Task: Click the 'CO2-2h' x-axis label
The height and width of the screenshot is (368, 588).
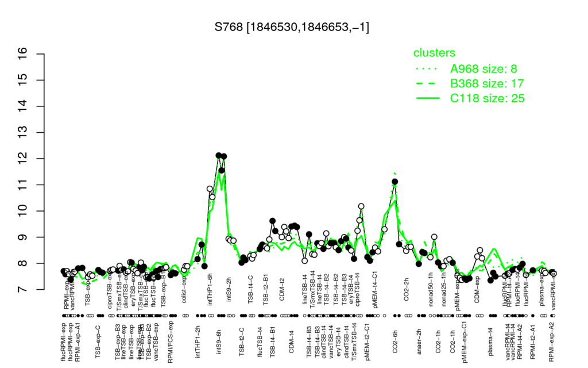Action: [x=406, y=290]
